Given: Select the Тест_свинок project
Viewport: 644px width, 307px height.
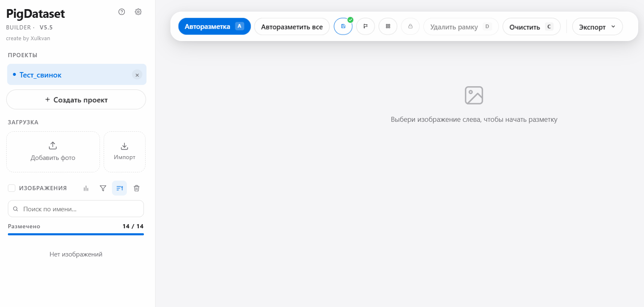Looking at the screenshot, I should click(x=77, y=75).
